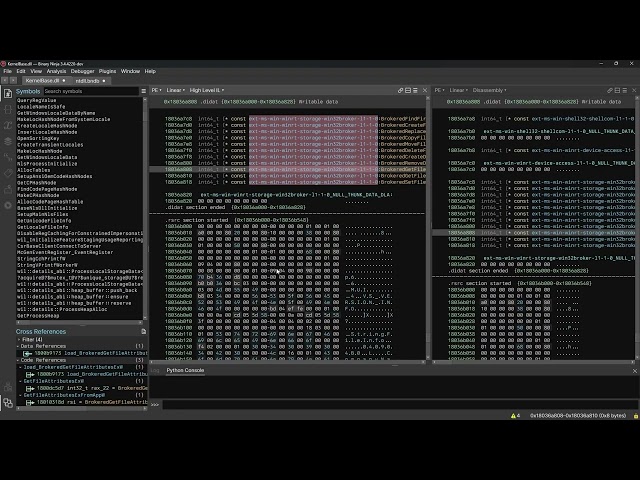
Task: Click the Search symbols field
Action: click(91, 91)
